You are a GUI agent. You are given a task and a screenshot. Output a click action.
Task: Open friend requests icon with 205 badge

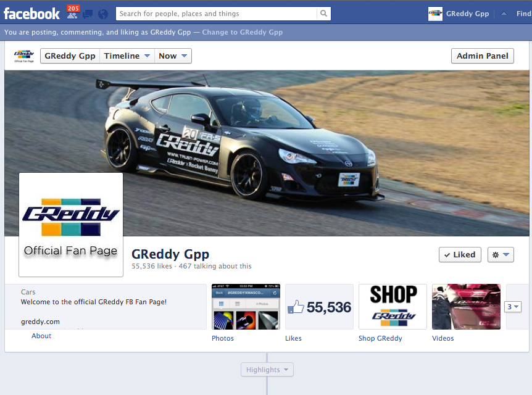point(73,12)
